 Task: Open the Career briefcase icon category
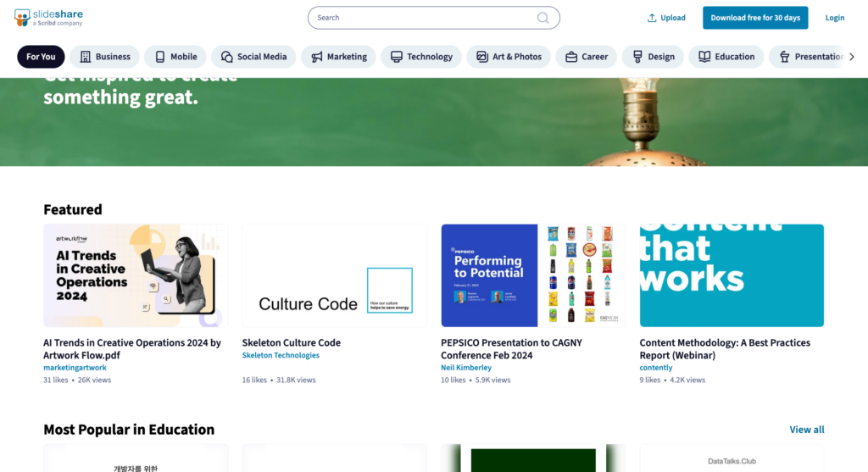pyautogui.click(x=571, y=57)
